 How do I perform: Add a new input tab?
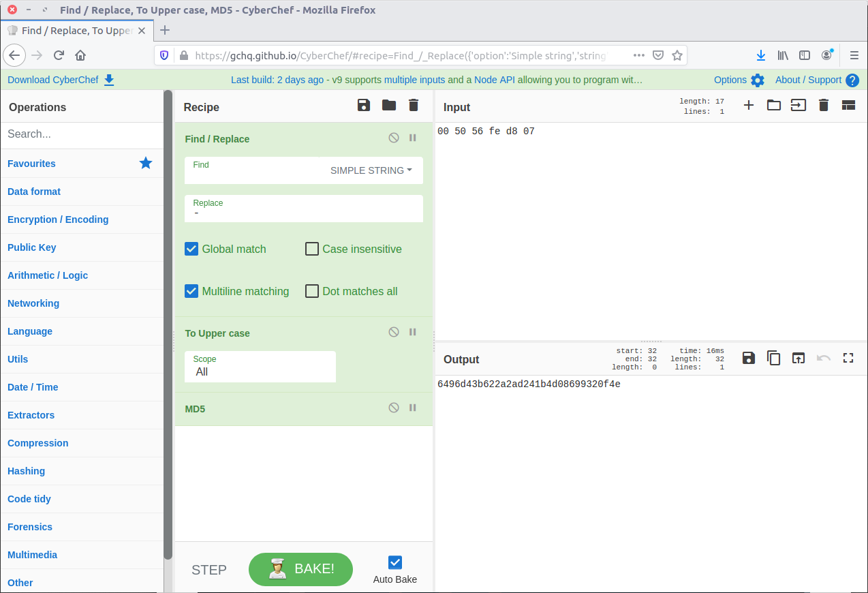click(x=749, y=105)
